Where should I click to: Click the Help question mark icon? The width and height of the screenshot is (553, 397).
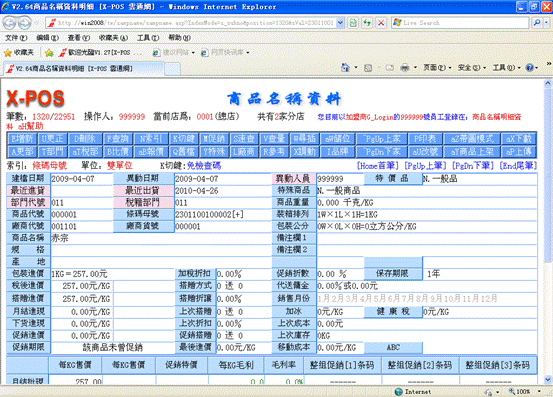pyautogui.click(x=529, y=67)
